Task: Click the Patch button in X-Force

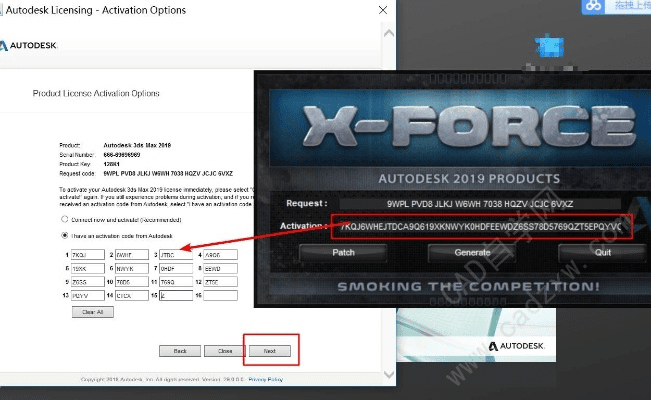Action: coord(343,253)
